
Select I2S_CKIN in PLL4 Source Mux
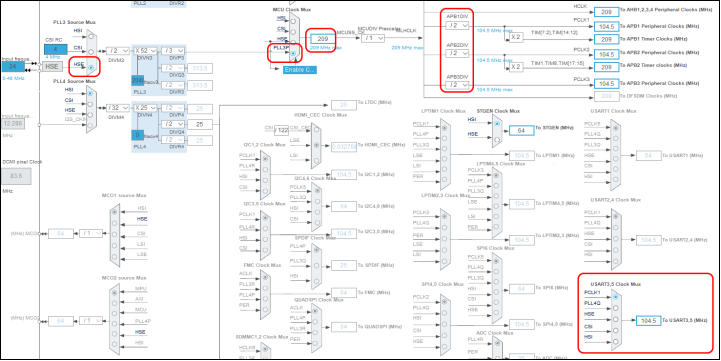tap(90, 125)
